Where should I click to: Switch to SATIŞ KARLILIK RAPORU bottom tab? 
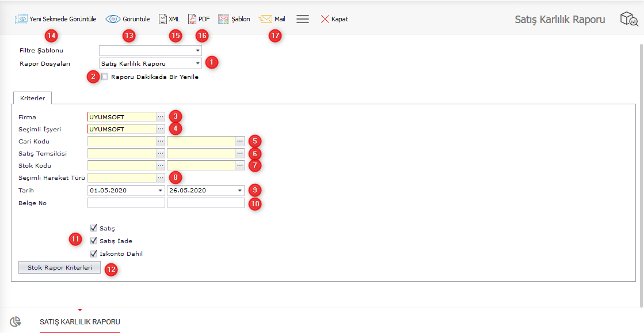79,321
